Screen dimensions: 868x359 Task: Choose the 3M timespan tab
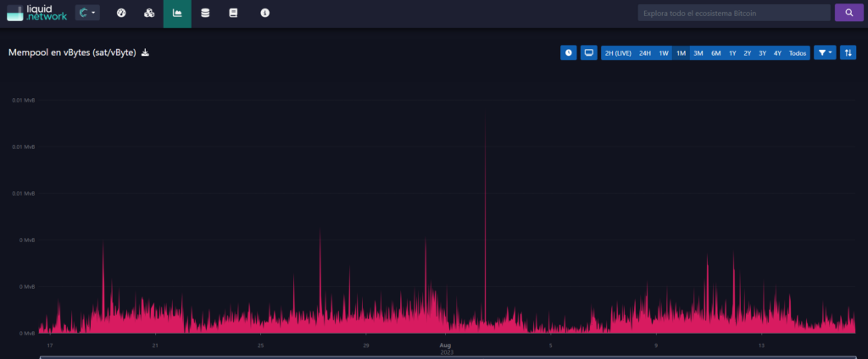pyautogui.click(x=698, y=53)
